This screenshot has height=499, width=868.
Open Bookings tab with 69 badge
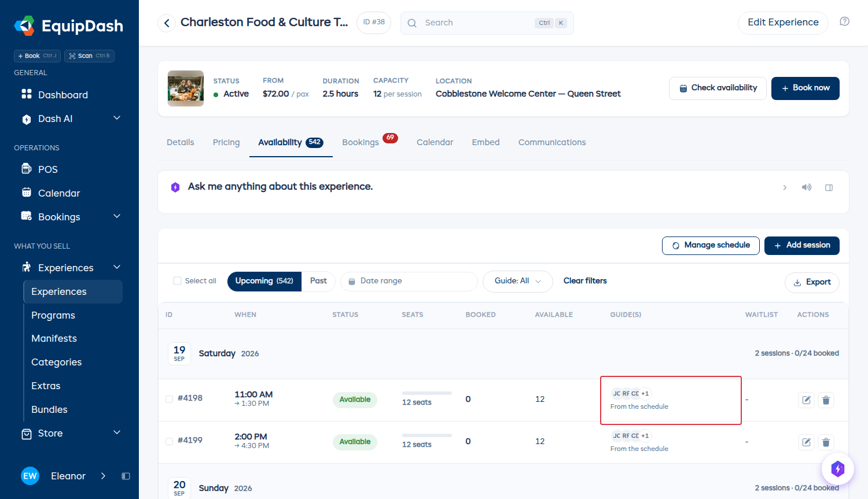[x=370, y=142]
